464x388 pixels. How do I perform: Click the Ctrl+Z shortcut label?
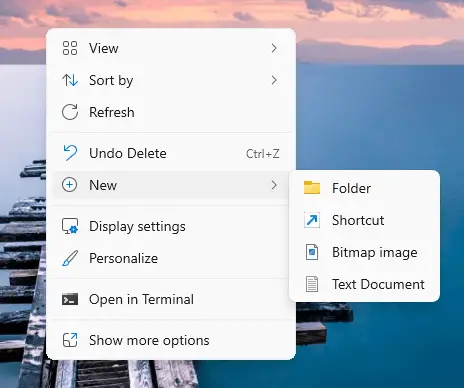pos(263,154)
